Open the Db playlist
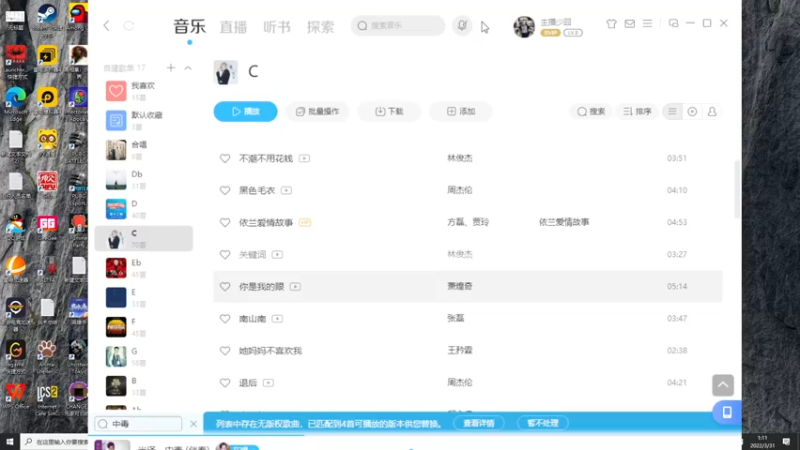This screenshot has width=800, height=450. point(144,179)
